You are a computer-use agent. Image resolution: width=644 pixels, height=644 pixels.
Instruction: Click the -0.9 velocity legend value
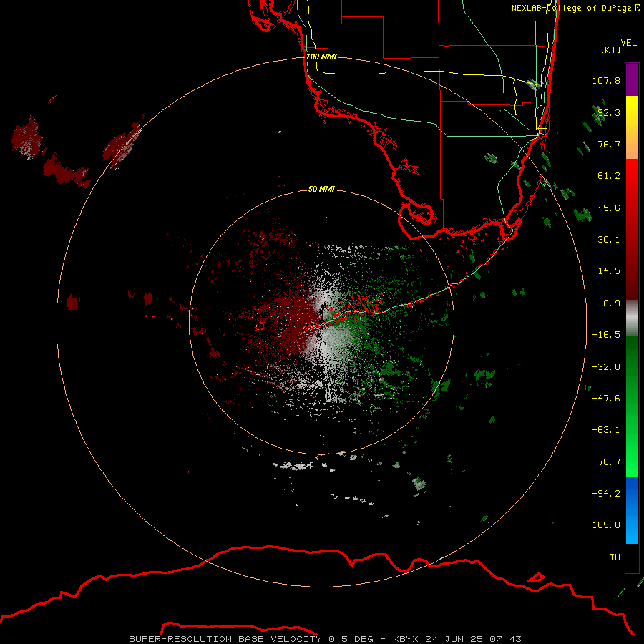(x=609, y=303)
